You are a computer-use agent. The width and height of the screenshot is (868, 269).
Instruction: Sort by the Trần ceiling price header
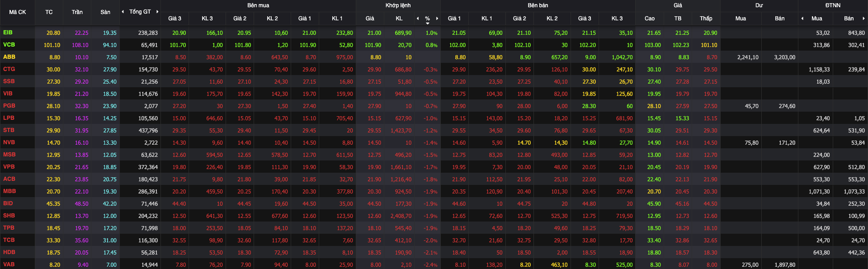[77, 12]
